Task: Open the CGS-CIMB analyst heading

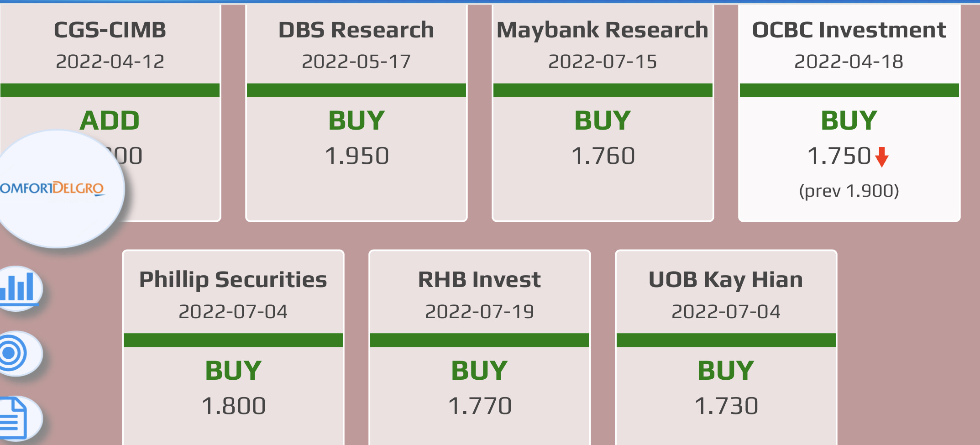Action: coord(110,30)
